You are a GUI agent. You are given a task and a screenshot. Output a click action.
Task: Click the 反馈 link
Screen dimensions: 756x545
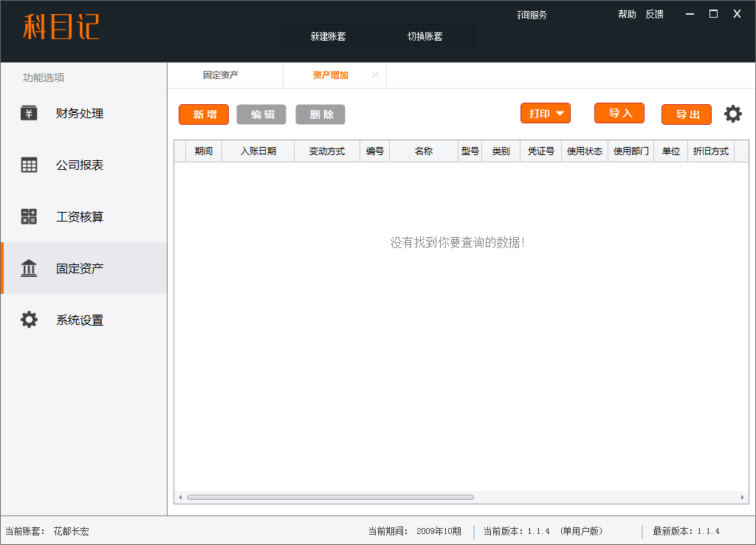pos(654,14)
